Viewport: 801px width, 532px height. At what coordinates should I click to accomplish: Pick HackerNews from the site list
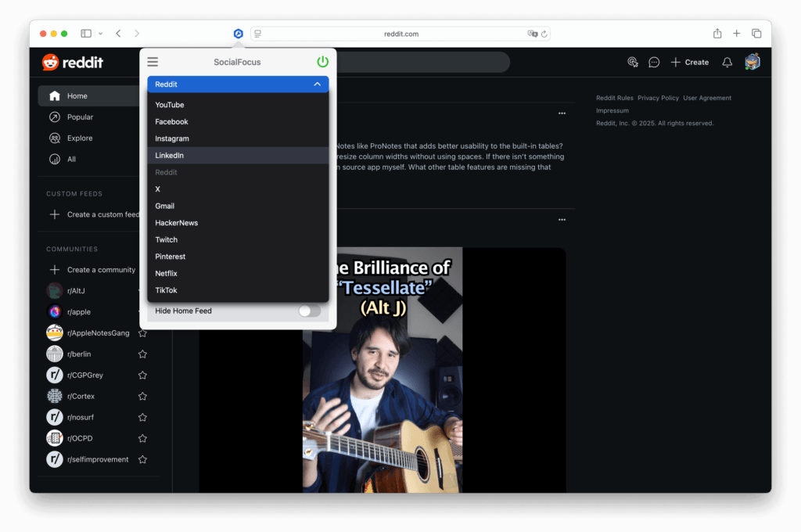coord(238,223)
